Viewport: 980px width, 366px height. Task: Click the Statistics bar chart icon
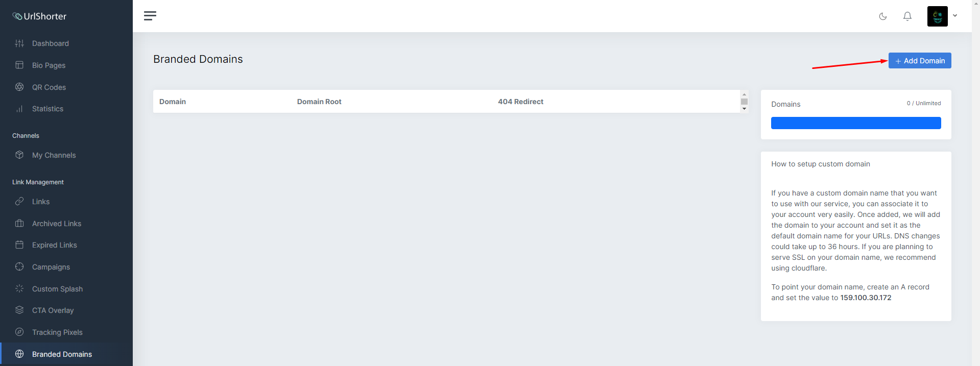19,109
